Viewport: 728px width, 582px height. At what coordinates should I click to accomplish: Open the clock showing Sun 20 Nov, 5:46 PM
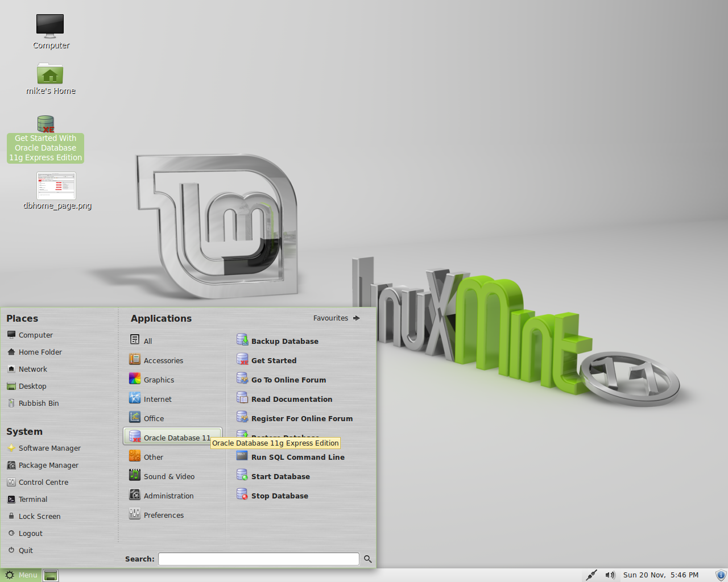pos(661,575)
